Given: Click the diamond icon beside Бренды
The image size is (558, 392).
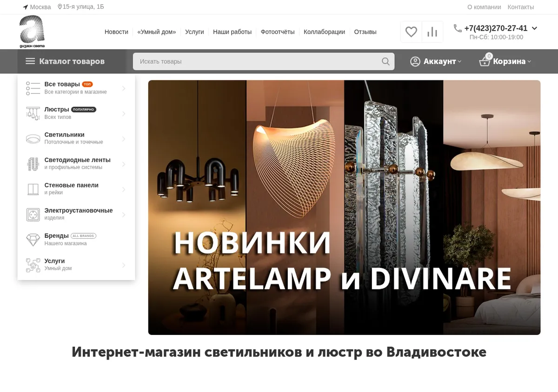Looking at the screenshot, I should tap(33, 240).
